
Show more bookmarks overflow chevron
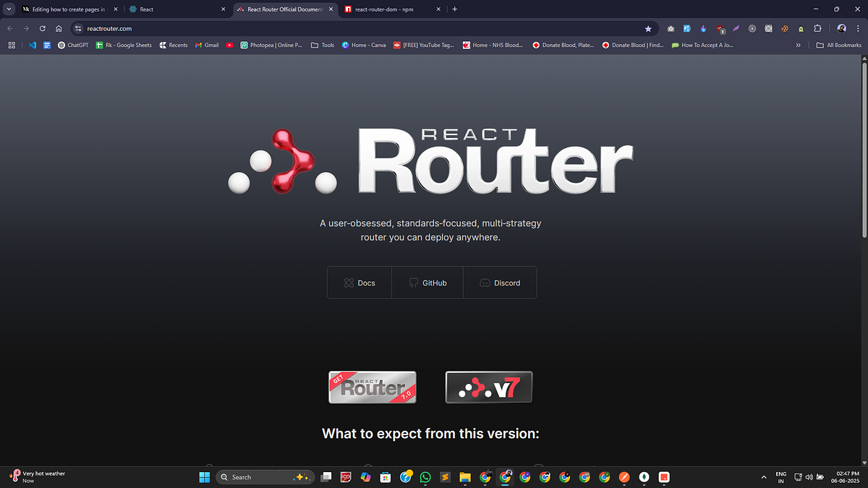(x=799, y=45)
